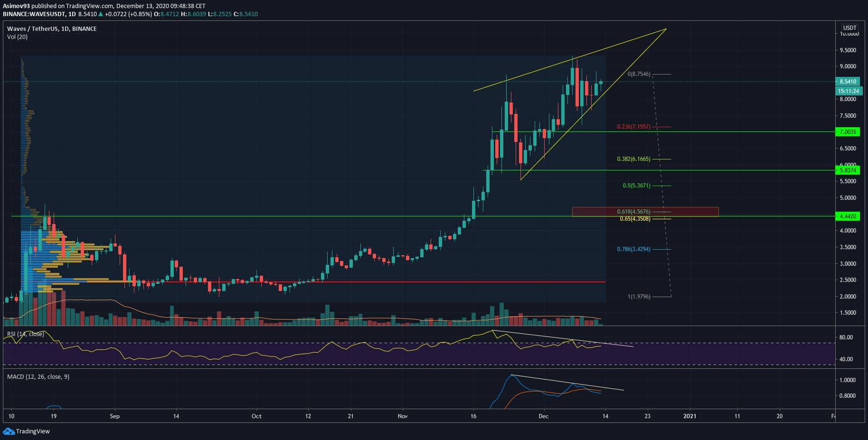The height and width of the screenshot is (440, 868).
Task: Open the Vol (20) indicator legend
Action: click(x=17, y=37)
